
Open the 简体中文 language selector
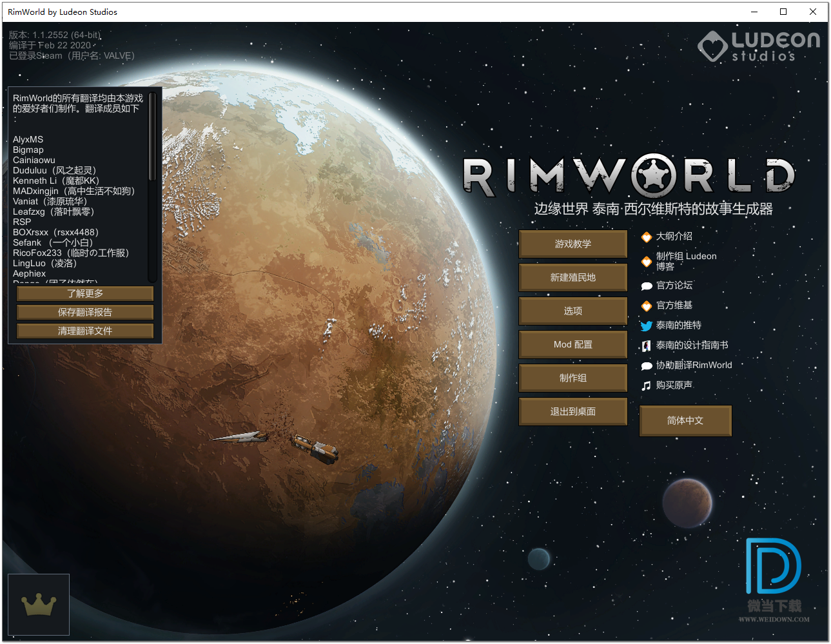(685, 420)
